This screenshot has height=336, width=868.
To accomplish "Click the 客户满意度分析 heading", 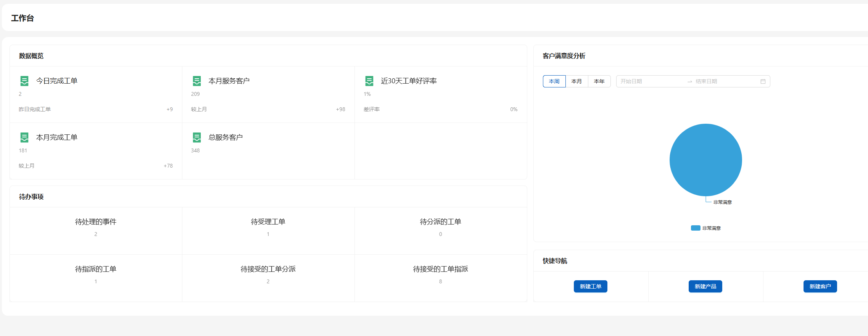I will (564, 56).
